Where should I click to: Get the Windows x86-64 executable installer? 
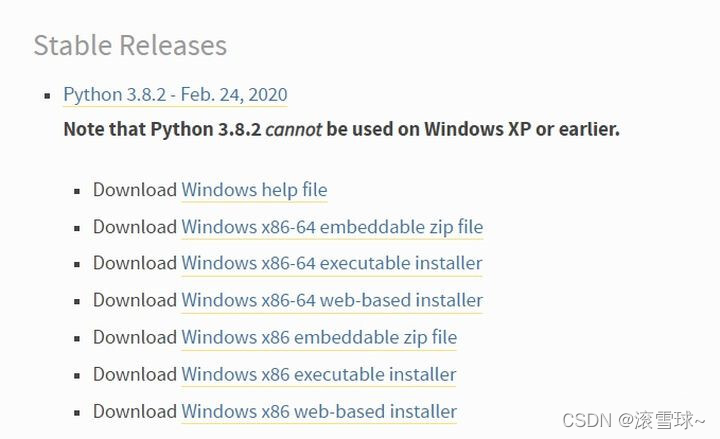[x=332, y=263]
